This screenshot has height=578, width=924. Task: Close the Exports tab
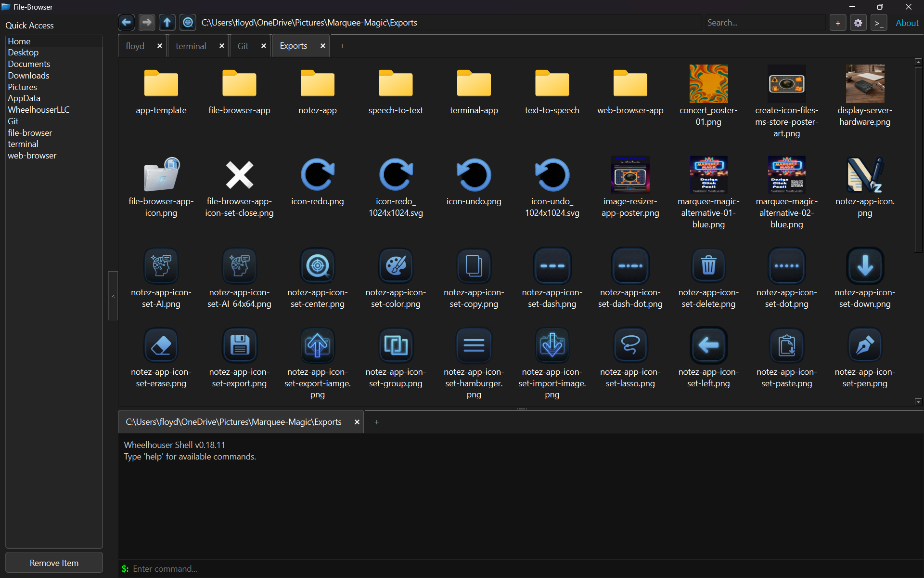point(323,46)
